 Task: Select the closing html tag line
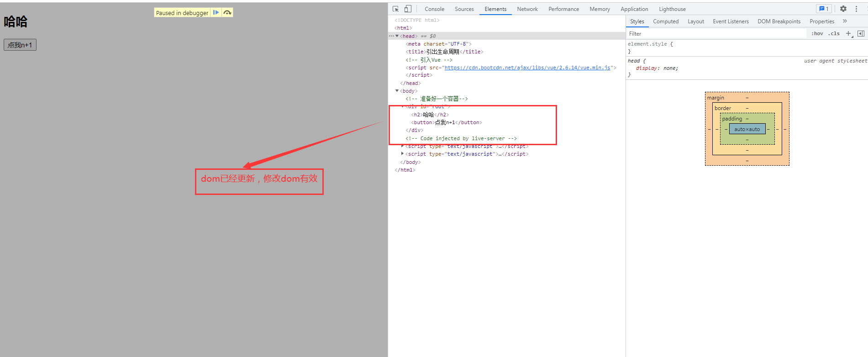(405, 170)
